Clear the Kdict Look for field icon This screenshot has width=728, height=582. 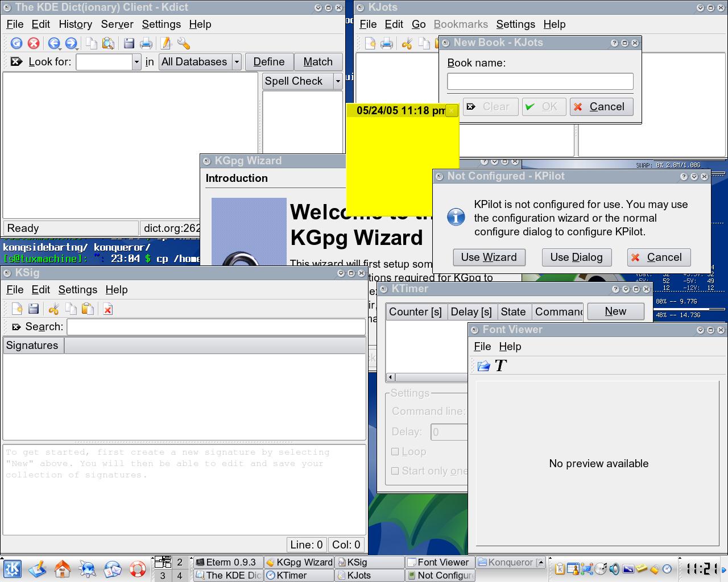point(16,61)
